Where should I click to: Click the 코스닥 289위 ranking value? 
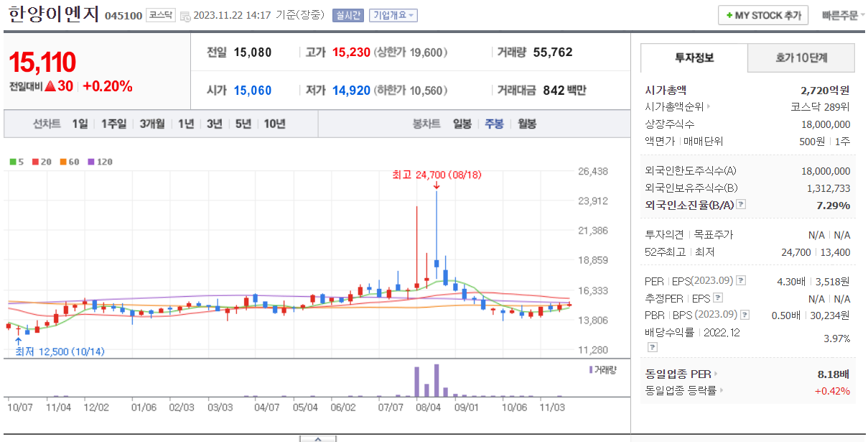click(x=820, y=106)
